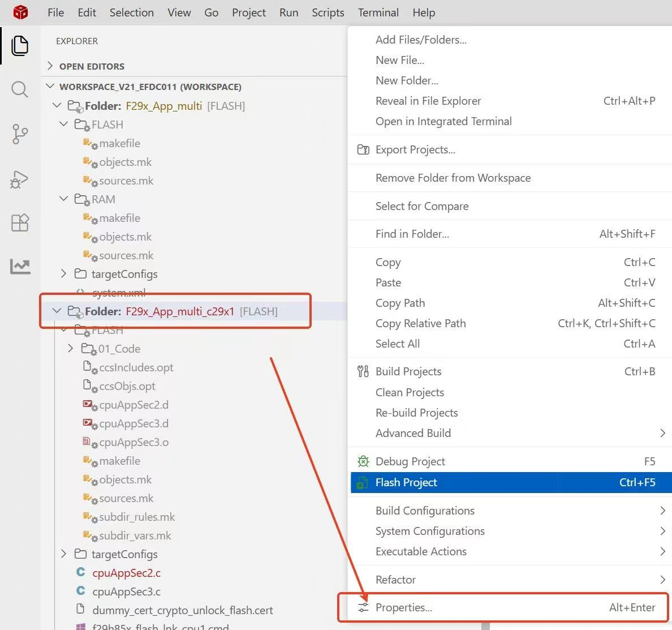Select subdir_rules.mk in the tree
672x630 pixels.
[x=137, y=517]
